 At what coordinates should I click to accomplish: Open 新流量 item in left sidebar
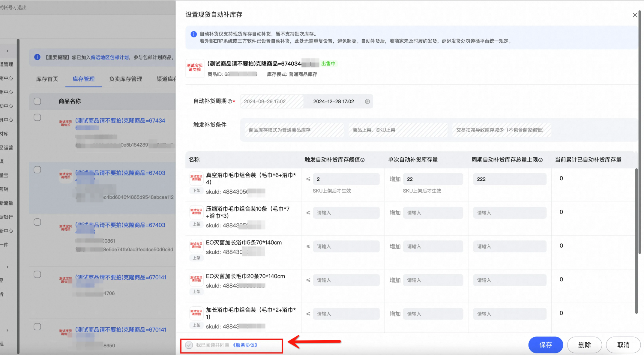tap(7, 203)
